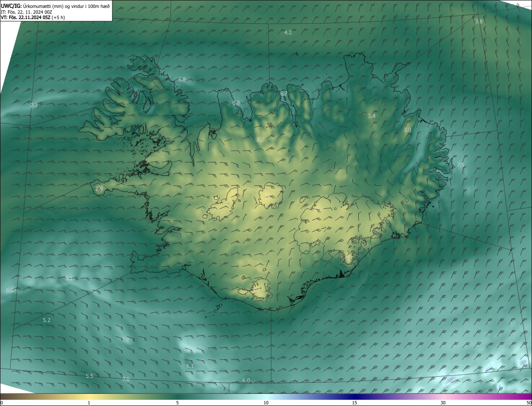Click the 5.2 value label
The width and height of the screenshot is (532, 406).
click(x=47, y=320)
